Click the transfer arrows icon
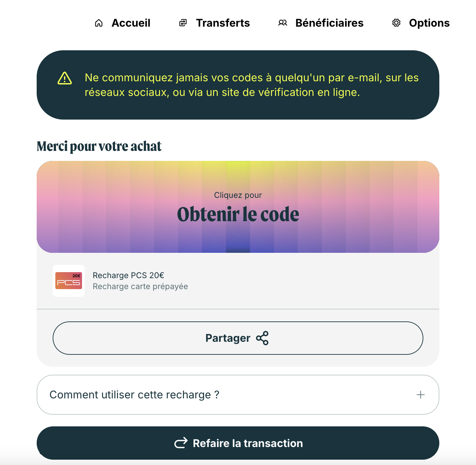476x465 pixels. (x=183, y=23)
